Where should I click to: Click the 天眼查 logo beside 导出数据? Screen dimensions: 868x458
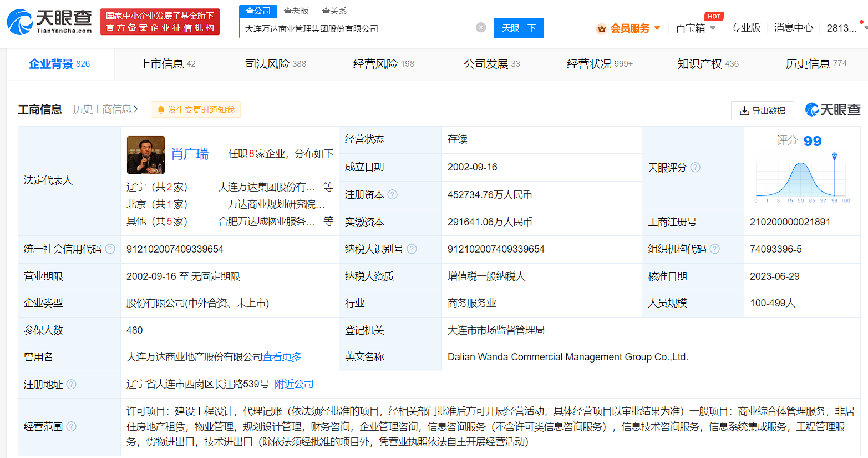[x=833, y=109]
